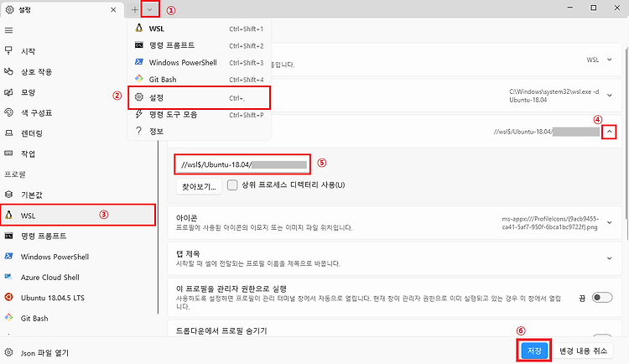This screenshot has width=629, height=364.
Task: Choose Windows PowerShell from dropdown menu
Action: click(200, 62)
